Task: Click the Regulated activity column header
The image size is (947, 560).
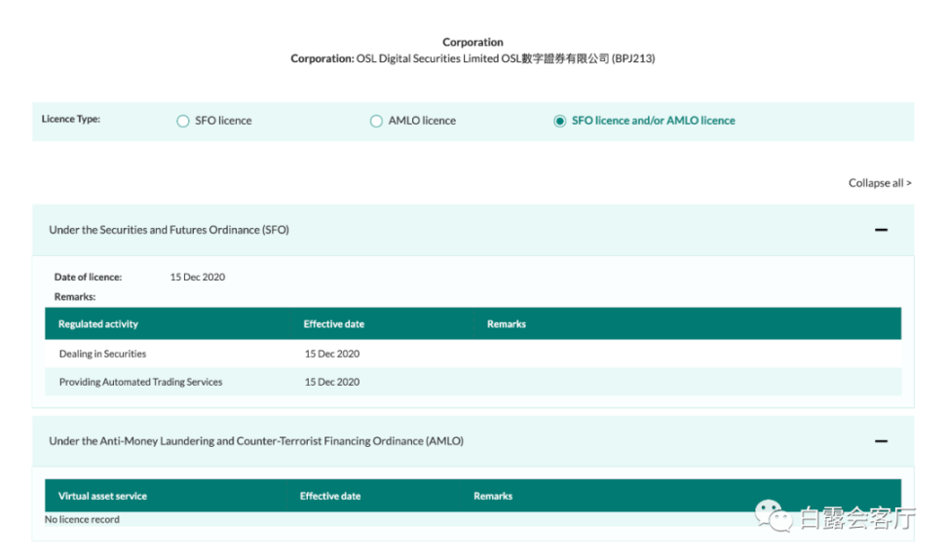Action: (x=98, y=324)
